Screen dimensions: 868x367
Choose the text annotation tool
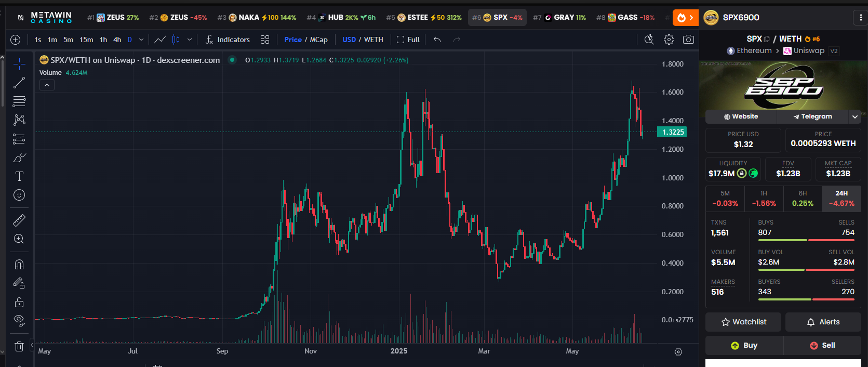[x=19, y=176]
